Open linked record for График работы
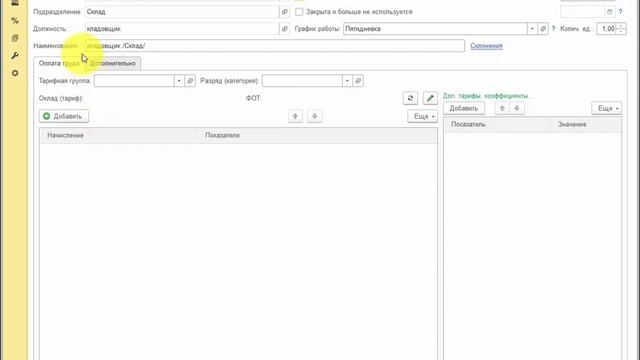640x360 pixels. tap(543, 29)
